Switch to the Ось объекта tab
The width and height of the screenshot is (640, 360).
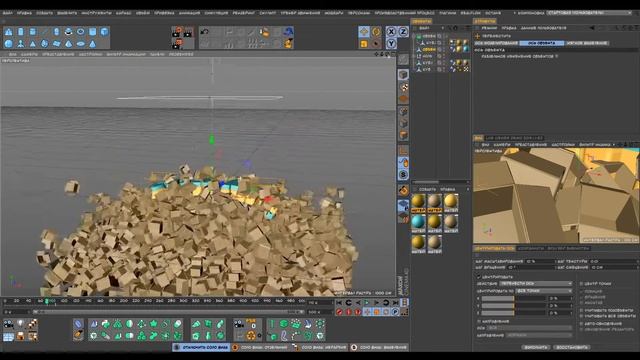click(x=542, y=43)
